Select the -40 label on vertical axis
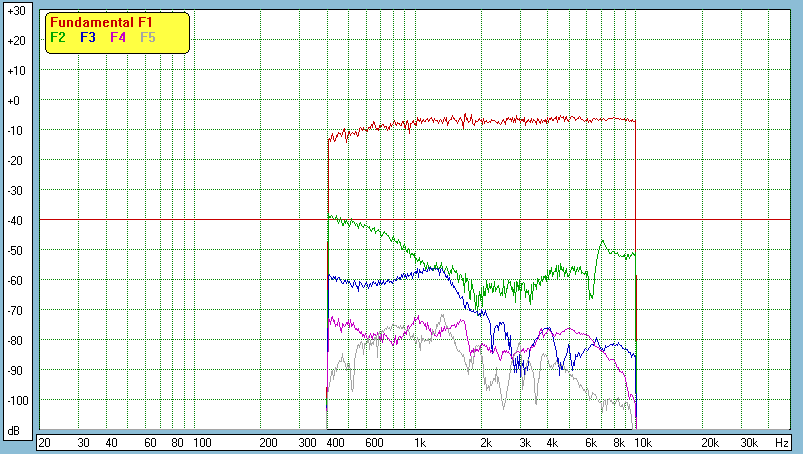 pos(15,221)
